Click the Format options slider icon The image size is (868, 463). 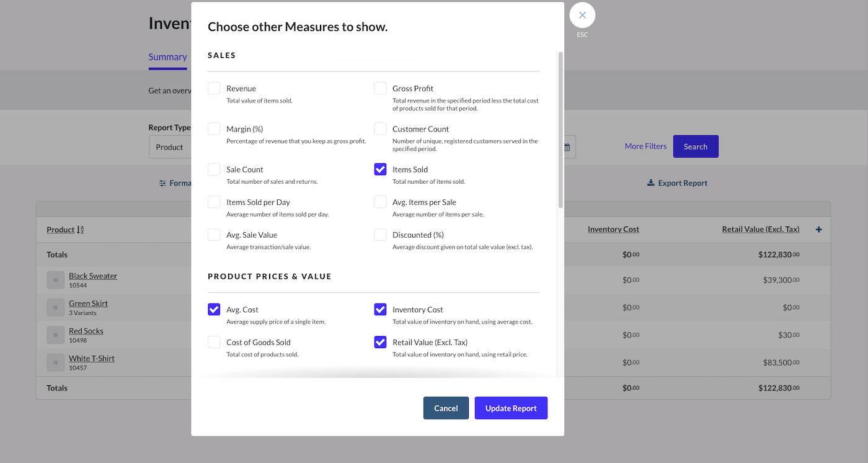pyautogui.click(x=162, y=183)
